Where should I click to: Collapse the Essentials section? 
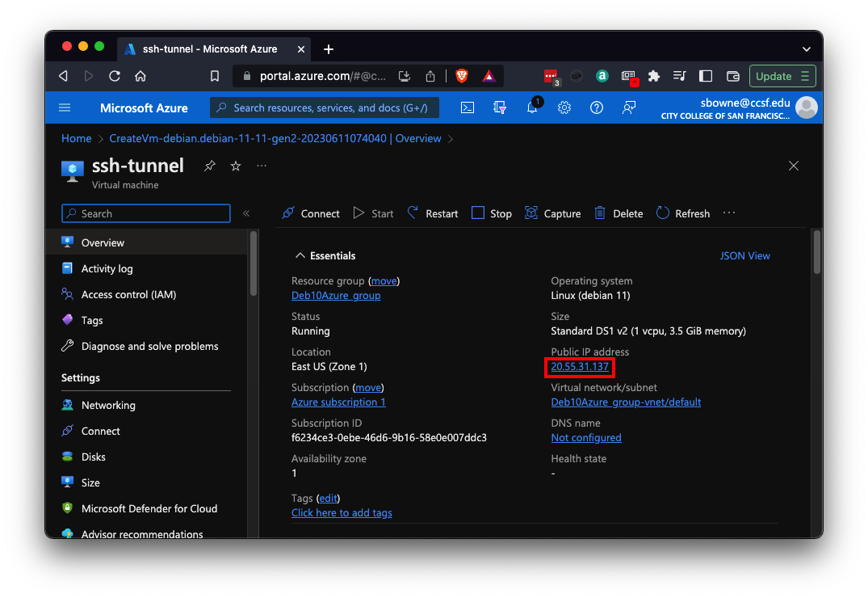[x=300, y=255]
